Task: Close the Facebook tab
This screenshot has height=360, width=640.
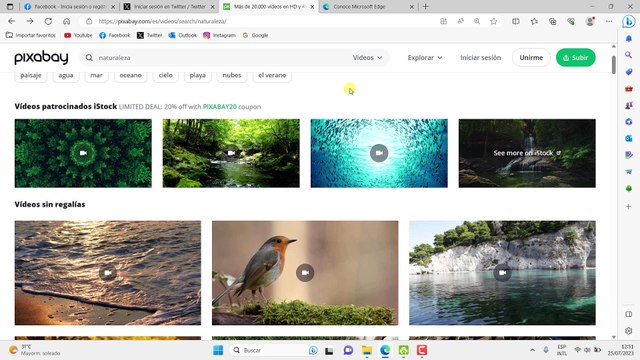Action: (x=113, y=7)
